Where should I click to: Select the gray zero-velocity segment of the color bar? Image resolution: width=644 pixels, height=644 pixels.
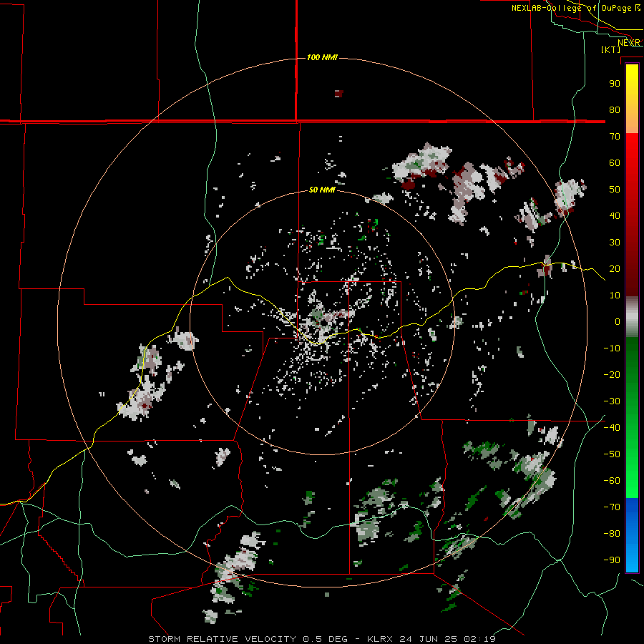point(632,316)
